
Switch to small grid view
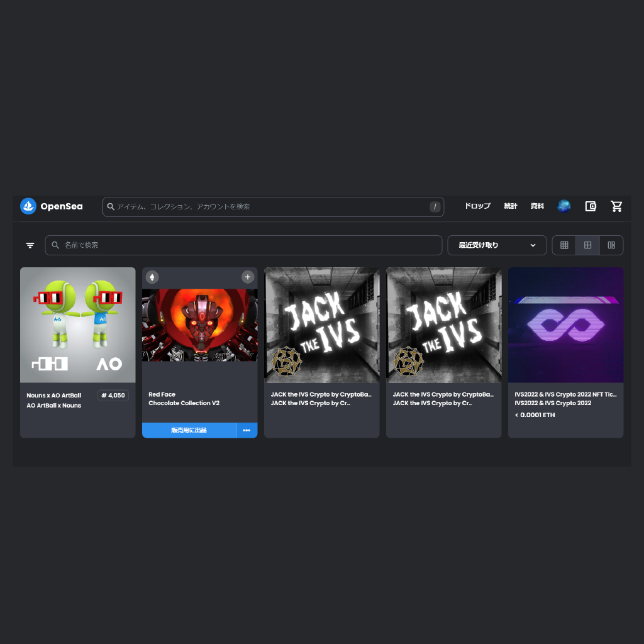[x=564, y=245]
